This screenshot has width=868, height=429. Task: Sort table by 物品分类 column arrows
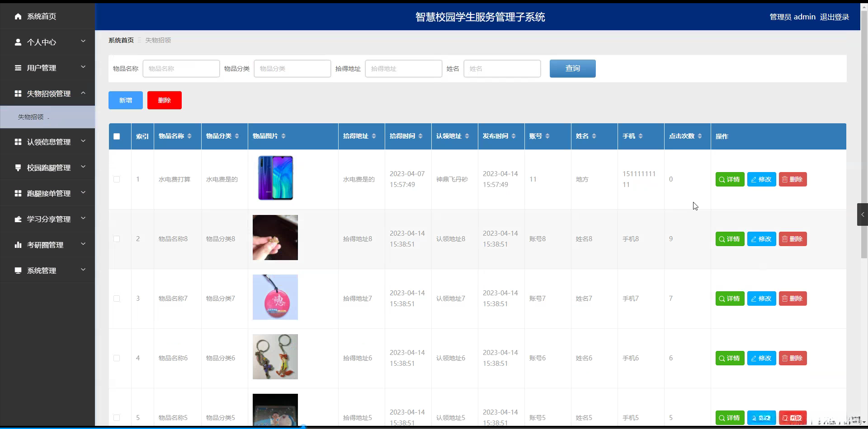click(237, 136)
